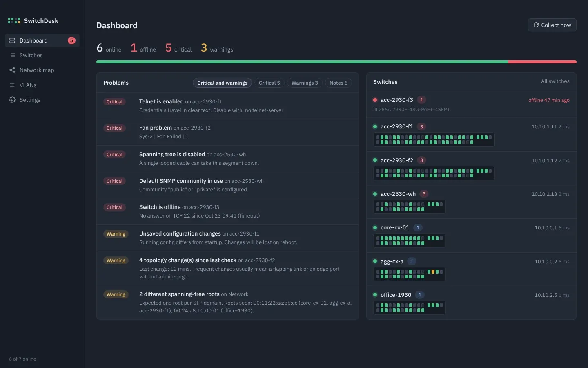The width and height of the screenshot is (588, 368).
Task: Trigger Collect now
Action: click(552, 25)
